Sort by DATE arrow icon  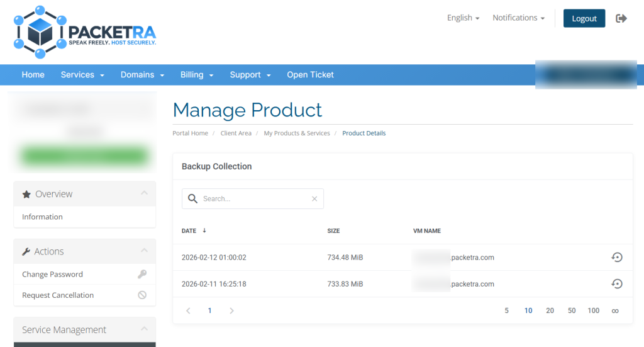tap(204, 230)
